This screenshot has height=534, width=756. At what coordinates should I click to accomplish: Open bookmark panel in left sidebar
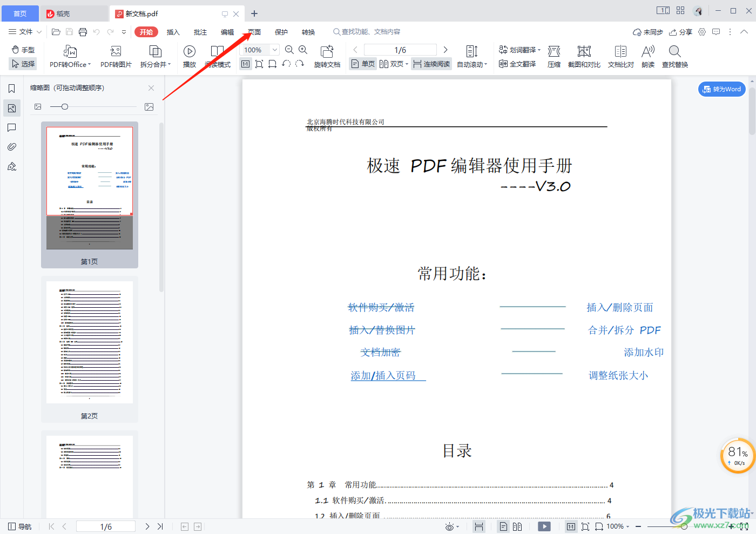[x=12, y=89]
